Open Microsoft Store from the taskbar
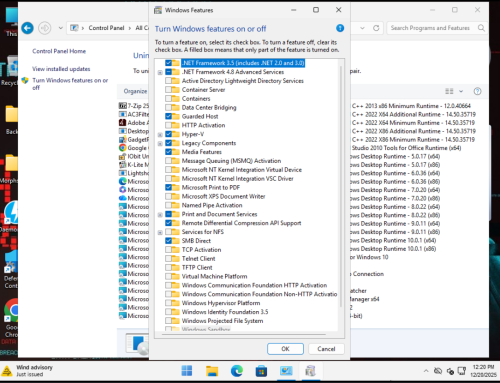Viewport: 500px width, 383px height. click(x=261, y=371)
